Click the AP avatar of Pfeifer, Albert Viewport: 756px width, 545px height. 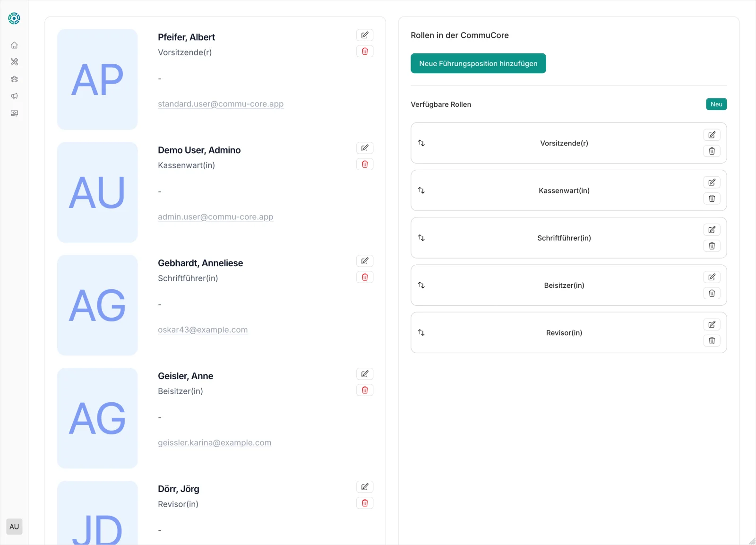click(x=97, y=79)
